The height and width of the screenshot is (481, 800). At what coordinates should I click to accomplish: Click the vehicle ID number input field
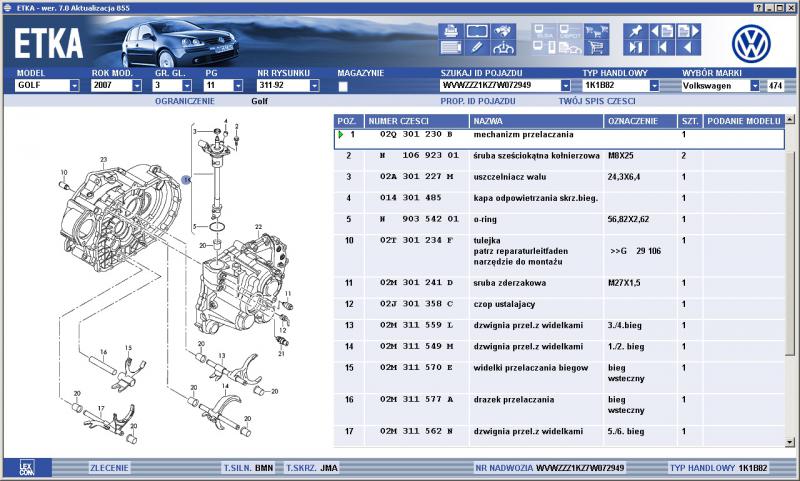coord(500,86)
